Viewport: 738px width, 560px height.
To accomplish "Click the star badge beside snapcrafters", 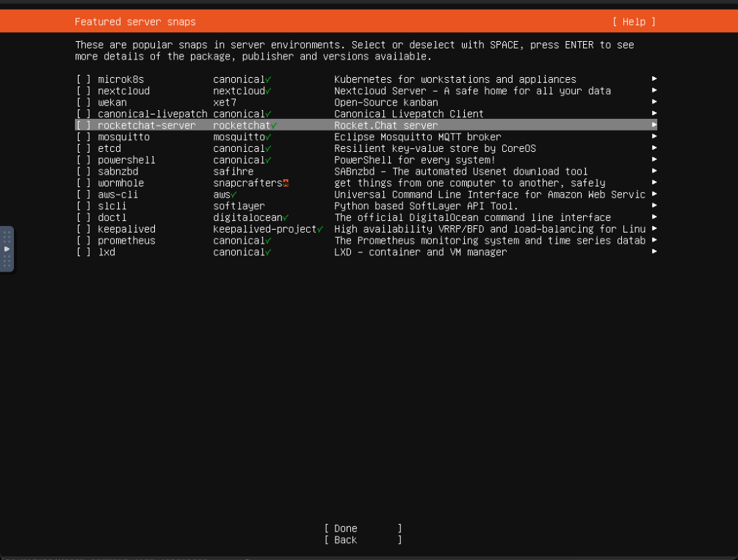I will coord(286,183).
